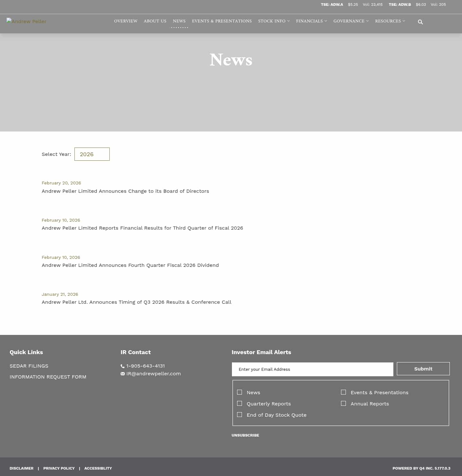Image resolution: width=462 pixels, height=476 pixels.
Task: Open the Select Year dropdown
Action: (x=92, y=154)
